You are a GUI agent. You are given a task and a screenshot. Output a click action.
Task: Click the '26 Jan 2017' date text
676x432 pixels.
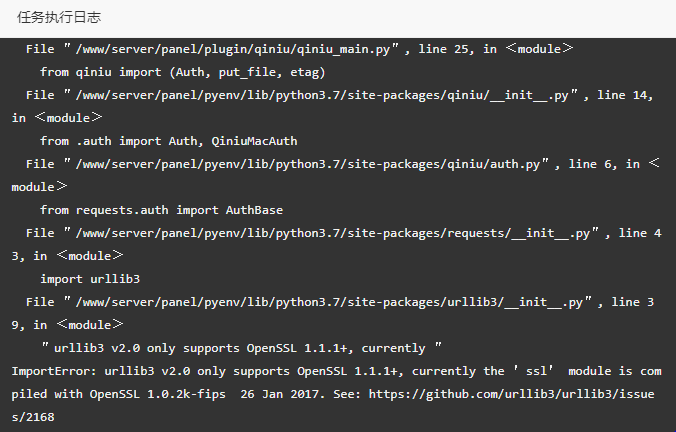point(282,394)
